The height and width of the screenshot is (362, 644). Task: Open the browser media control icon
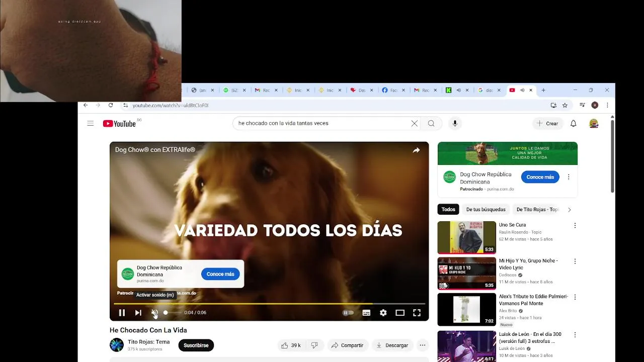point(583,105)
